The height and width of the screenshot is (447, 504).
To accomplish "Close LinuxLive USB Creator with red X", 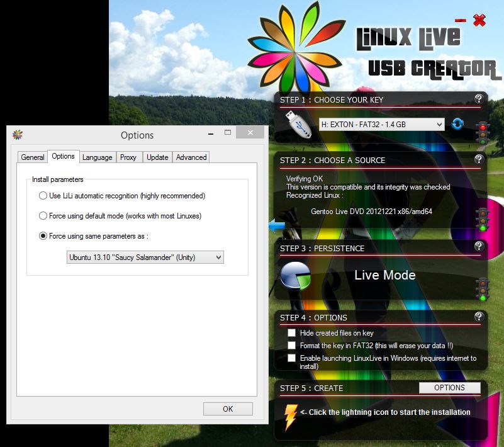I will tap(479, 20).
